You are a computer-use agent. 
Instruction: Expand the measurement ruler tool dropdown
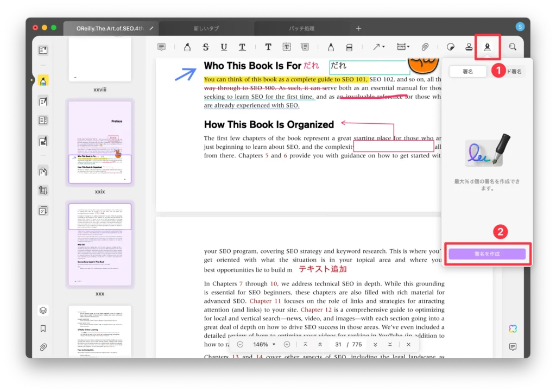coord(403,47)
